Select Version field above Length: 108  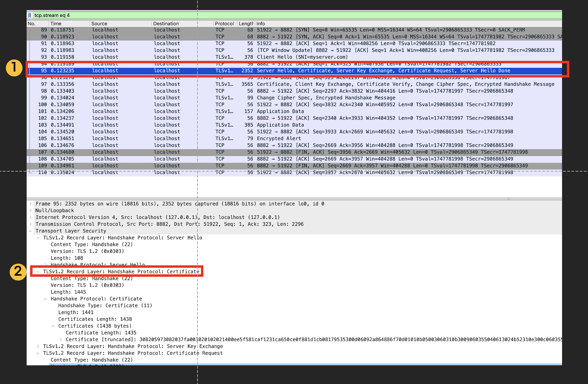(x=87, y=252)
